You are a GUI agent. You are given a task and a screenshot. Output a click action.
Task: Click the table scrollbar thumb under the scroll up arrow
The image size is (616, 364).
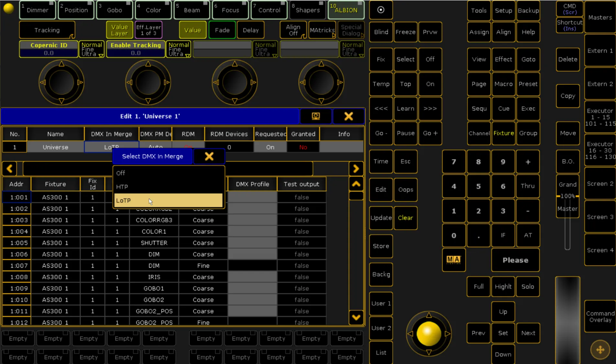356,196
